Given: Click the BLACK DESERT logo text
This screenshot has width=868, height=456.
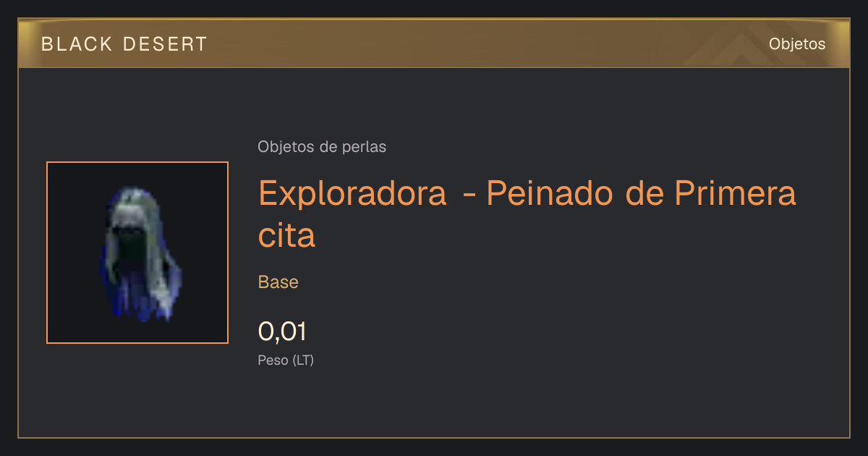Looking at the screenshot, I should [124, 44].
